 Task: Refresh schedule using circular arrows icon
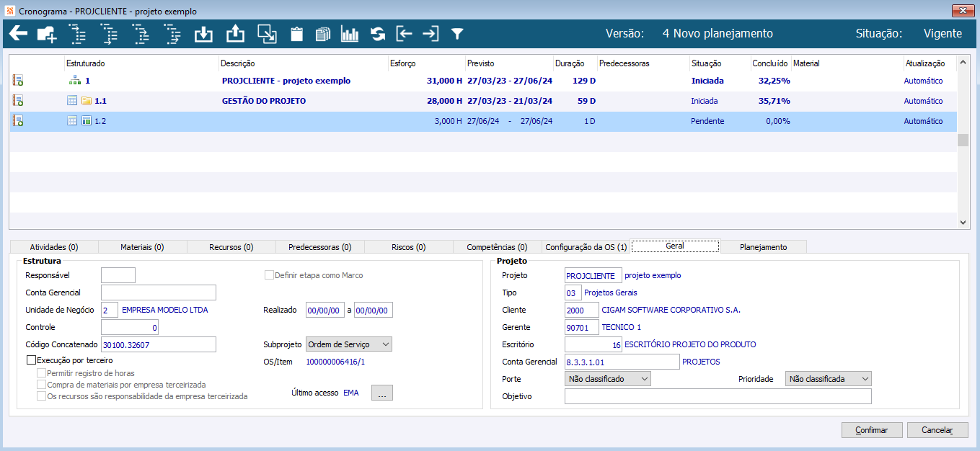(x=378, y=34)
